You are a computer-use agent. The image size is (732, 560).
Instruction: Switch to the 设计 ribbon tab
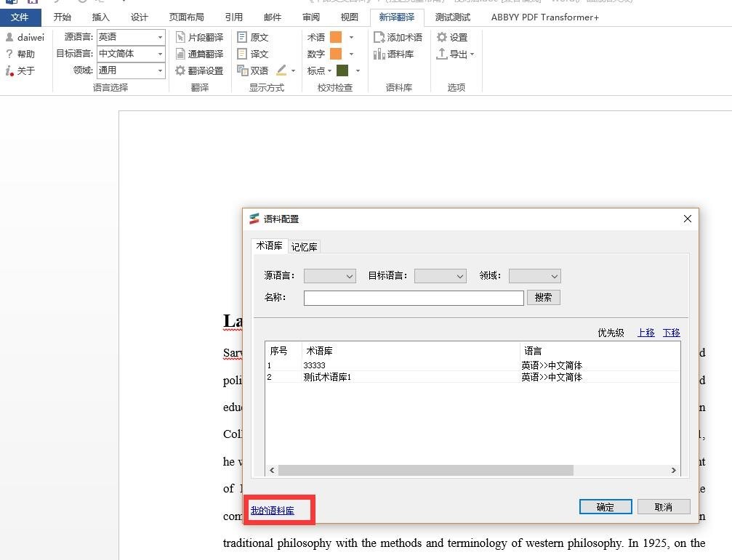coord(139,17)
